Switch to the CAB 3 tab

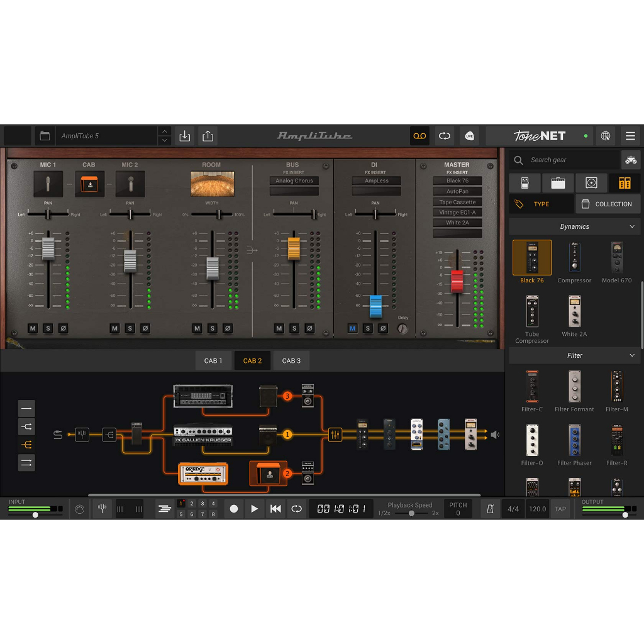291,361
